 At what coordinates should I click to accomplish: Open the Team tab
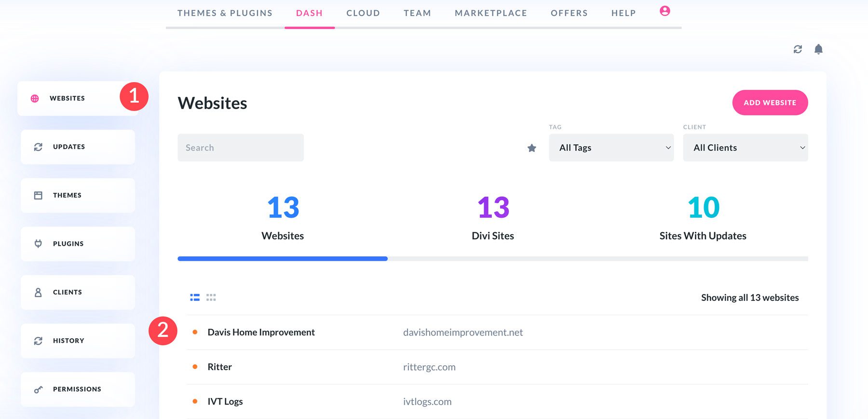coord(418,13)
